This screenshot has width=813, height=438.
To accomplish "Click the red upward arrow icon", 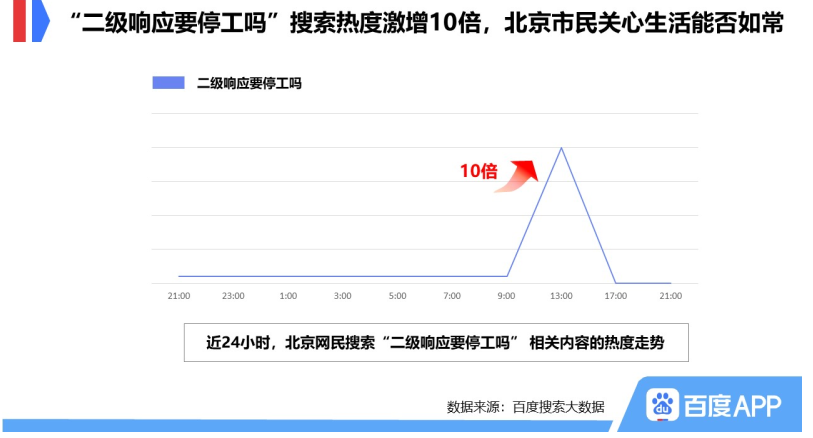I will click(516, 176).
